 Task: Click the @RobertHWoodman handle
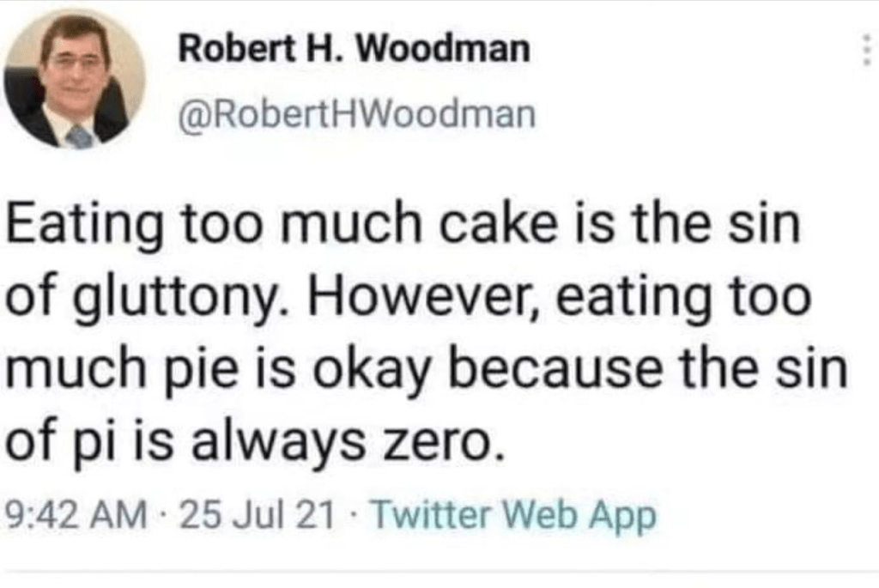tap(355, 114)
